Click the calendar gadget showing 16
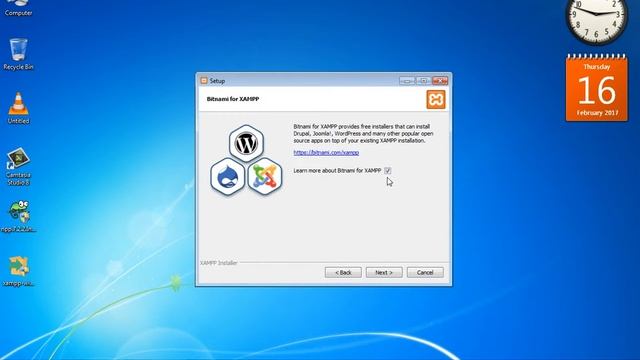The height and width of the screenshot is (360, 640). 597,88
